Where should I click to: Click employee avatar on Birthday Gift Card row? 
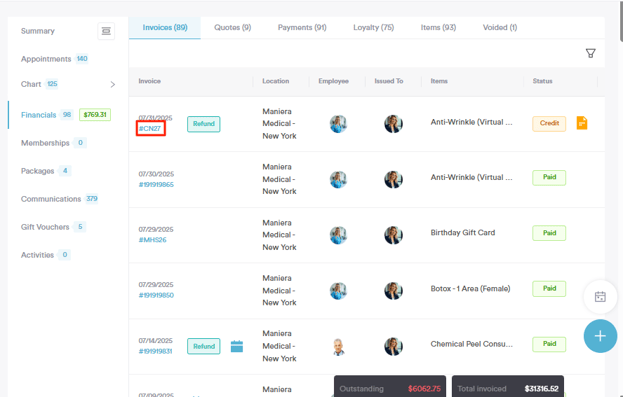[338, 235]
